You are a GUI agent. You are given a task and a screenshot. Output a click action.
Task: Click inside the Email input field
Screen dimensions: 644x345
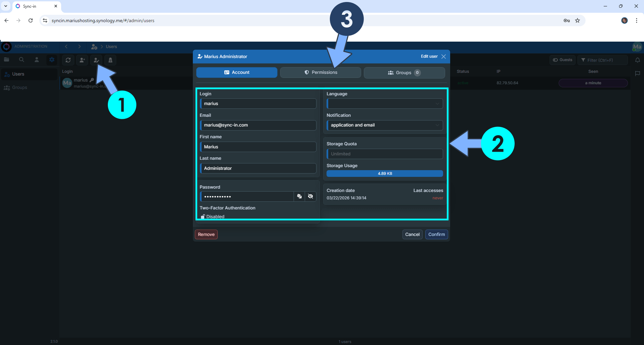coord(258,125)
